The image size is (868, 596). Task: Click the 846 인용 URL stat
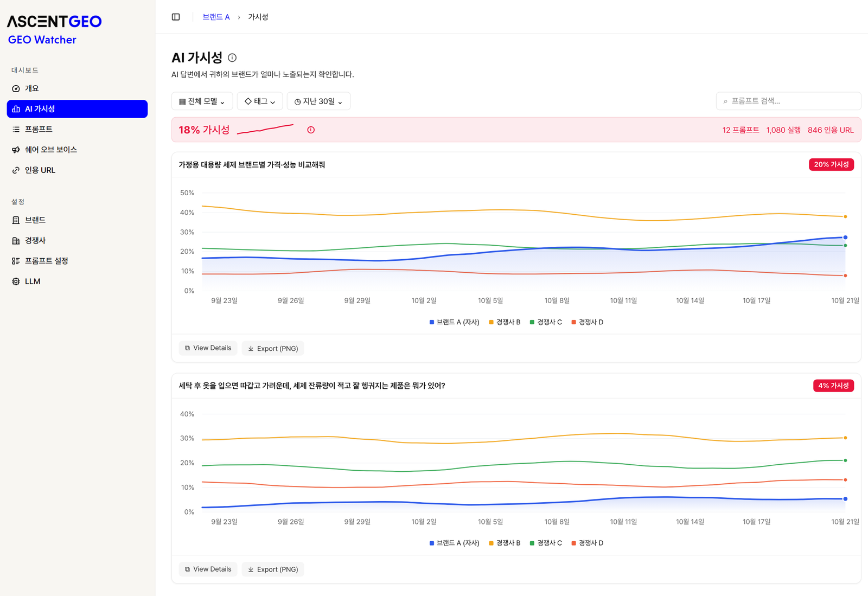[x=831, y=130]
